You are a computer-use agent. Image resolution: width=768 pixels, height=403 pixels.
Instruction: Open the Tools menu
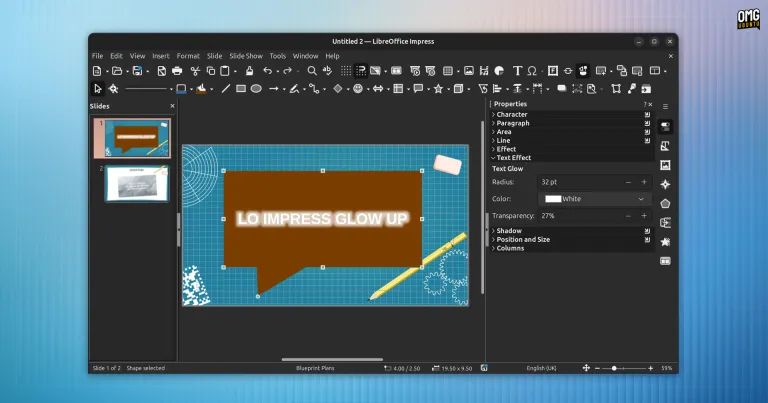click(277, 56)
